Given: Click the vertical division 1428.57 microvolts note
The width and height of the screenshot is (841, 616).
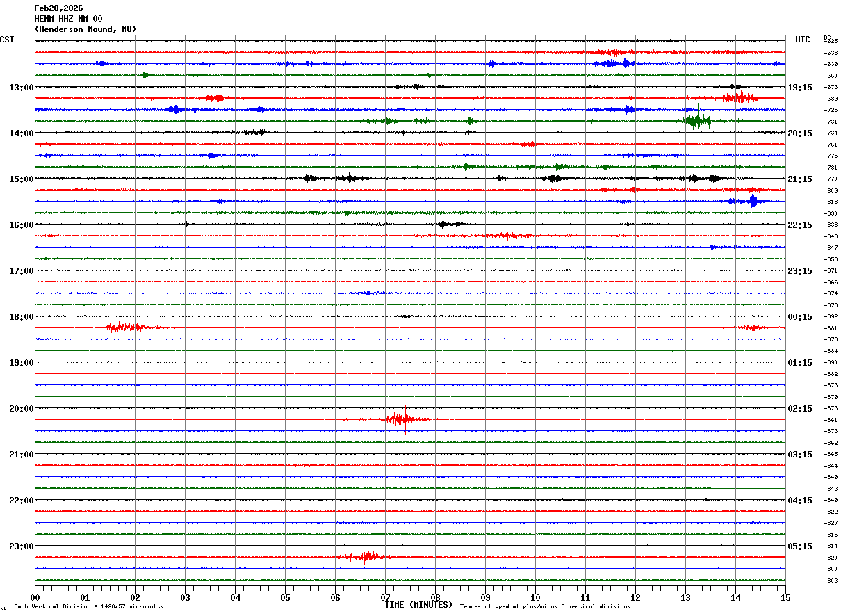Looking at the screenshot, I should 88,607.
